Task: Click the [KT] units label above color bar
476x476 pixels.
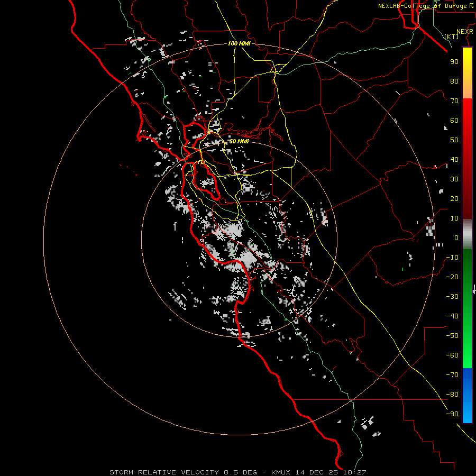Action: [452, 36]
